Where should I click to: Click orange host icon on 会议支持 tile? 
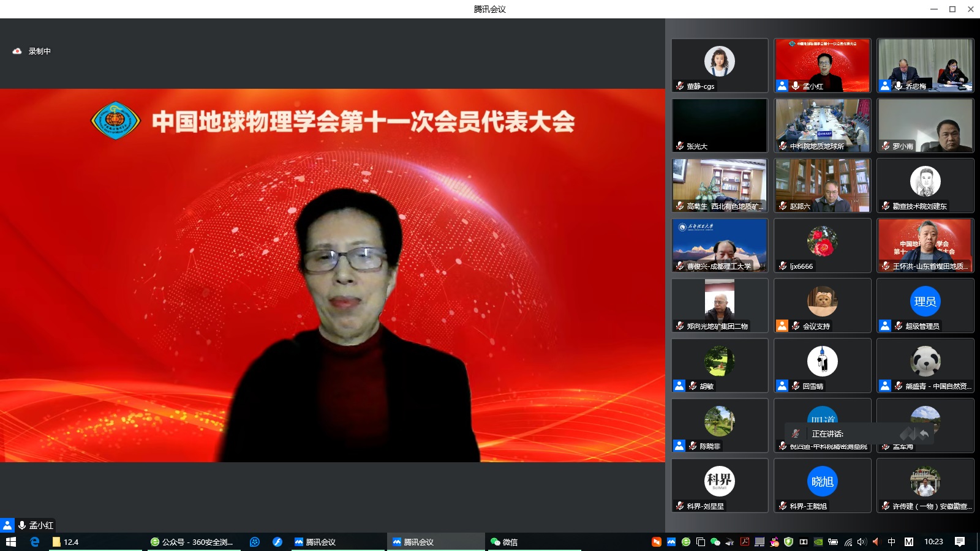782,326
